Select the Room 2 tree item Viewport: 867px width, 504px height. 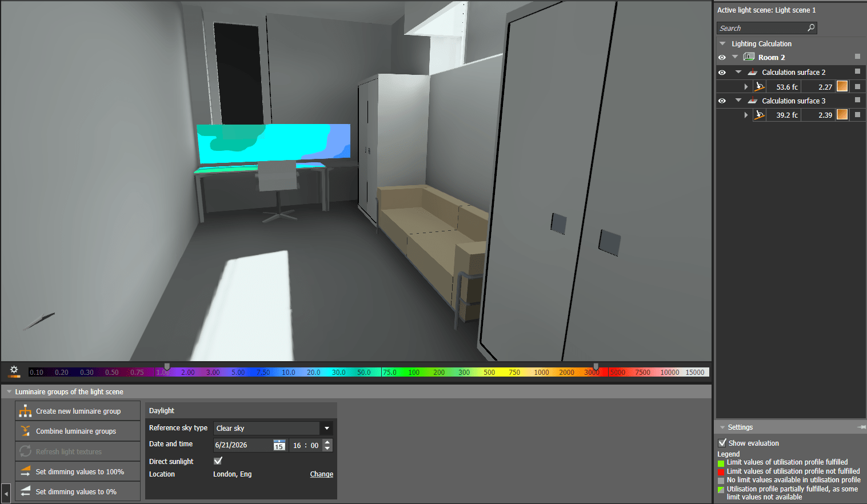click(772, 58)
